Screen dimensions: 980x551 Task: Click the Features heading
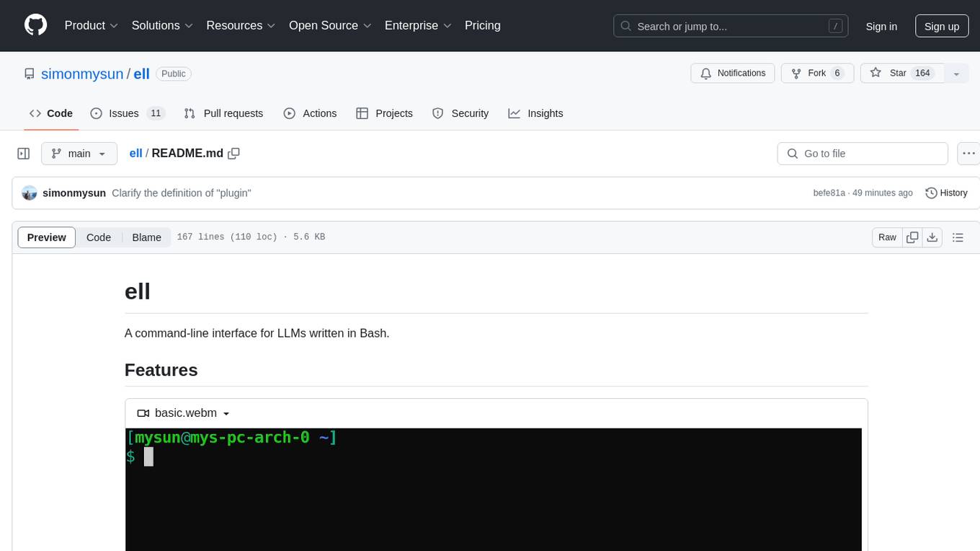pos(161,370)
